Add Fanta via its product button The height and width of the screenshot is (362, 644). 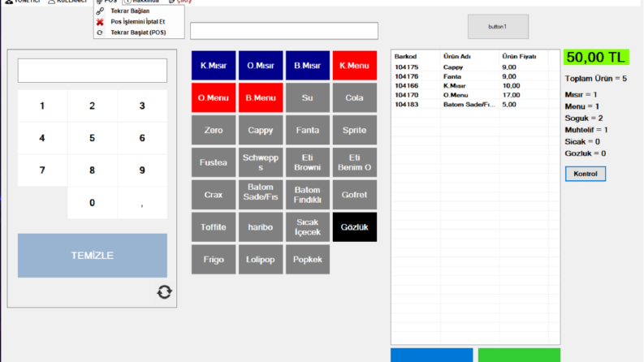click(x=308, y=130)
